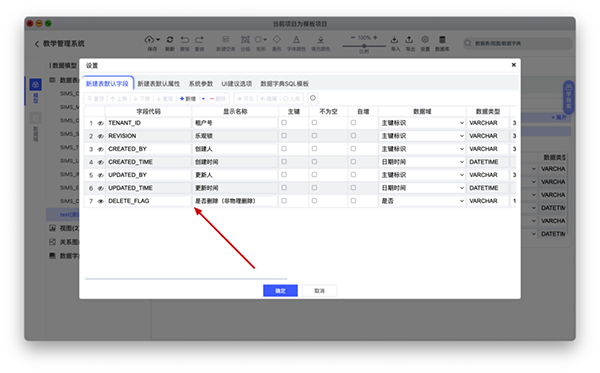Screen dimensions: 600x373
Task: Select the Rectangle (矩形) shape icon
Action: pyautogui.click(x=258, y=39)
